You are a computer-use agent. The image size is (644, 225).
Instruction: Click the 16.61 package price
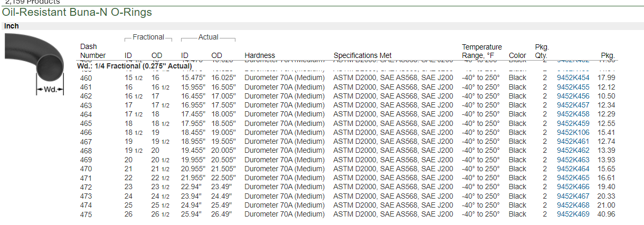coord(606,178)
